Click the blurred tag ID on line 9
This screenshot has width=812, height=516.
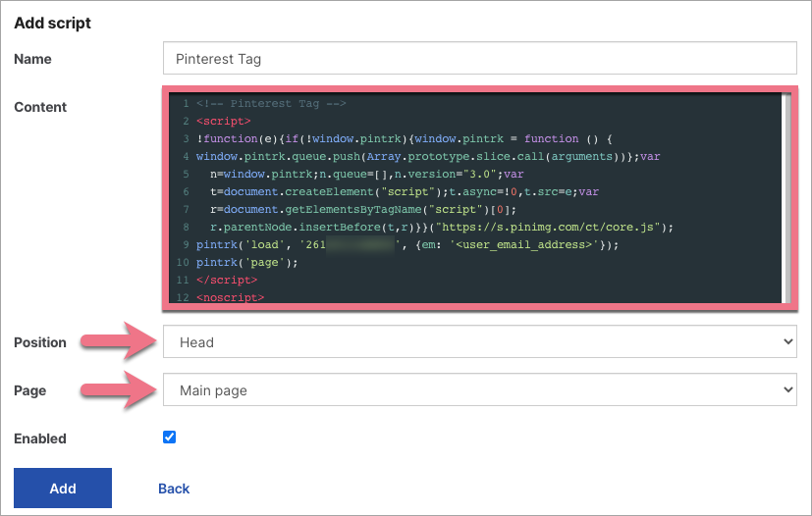pos(360,244)
